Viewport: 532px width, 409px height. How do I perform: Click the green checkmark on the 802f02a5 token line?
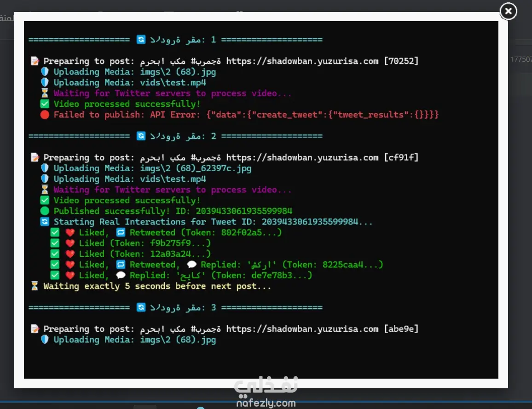pyautogui.click(x=55, y=233)
